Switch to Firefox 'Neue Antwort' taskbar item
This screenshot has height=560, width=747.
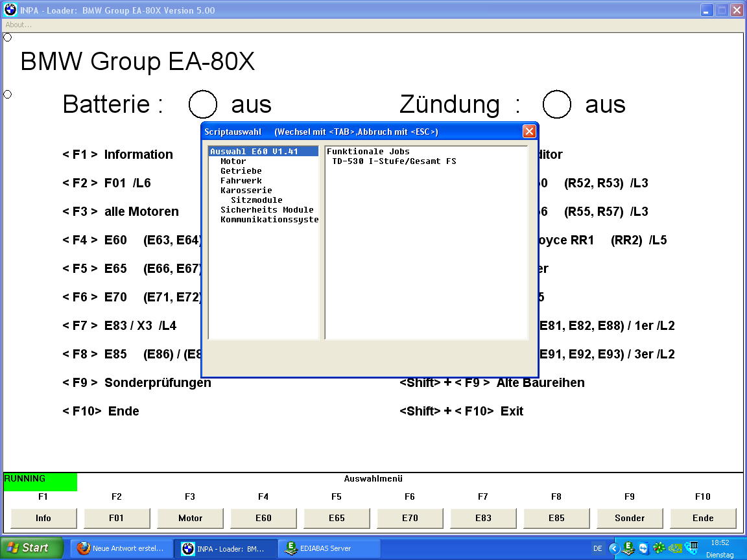point(121,548)
